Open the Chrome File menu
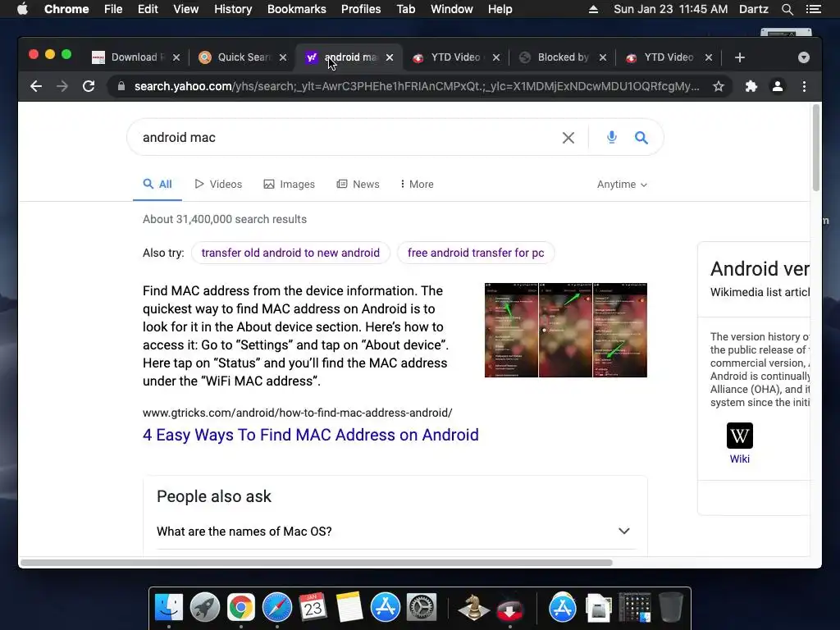Image resolution: width=840 pixels, height=630 pixels. coord(113,9)
